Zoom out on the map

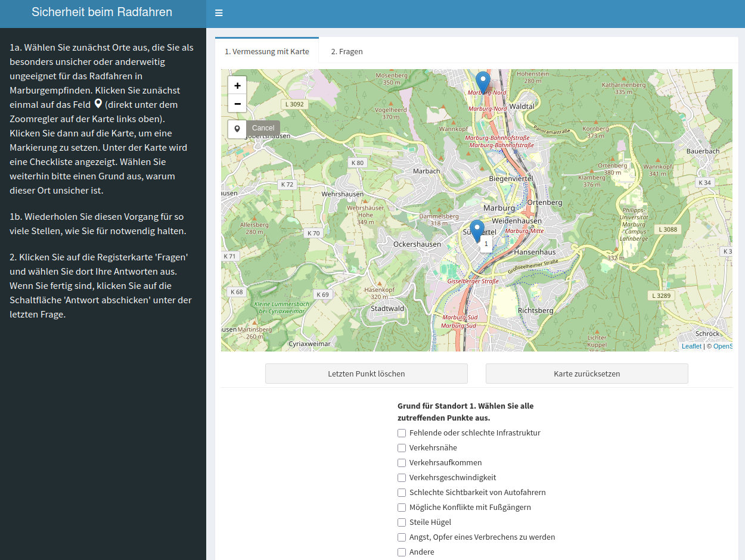237,103
